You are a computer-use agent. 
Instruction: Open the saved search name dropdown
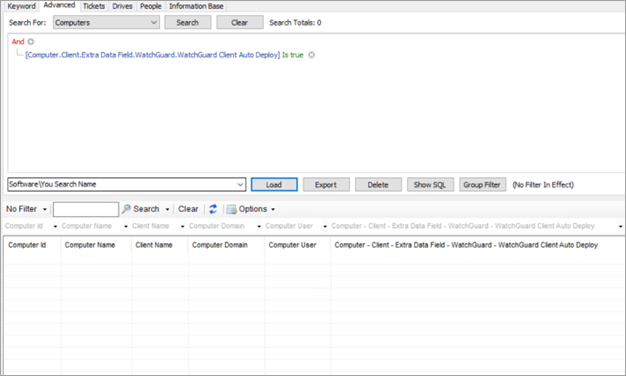click(x=240, y=184)
